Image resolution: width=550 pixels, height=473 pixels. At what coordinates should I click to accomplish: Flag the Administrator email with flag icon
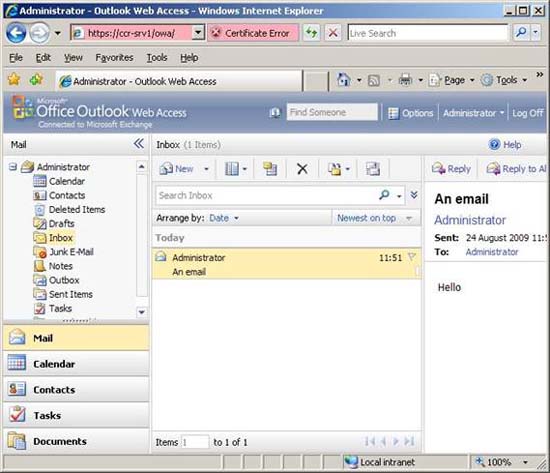point(412,257)
